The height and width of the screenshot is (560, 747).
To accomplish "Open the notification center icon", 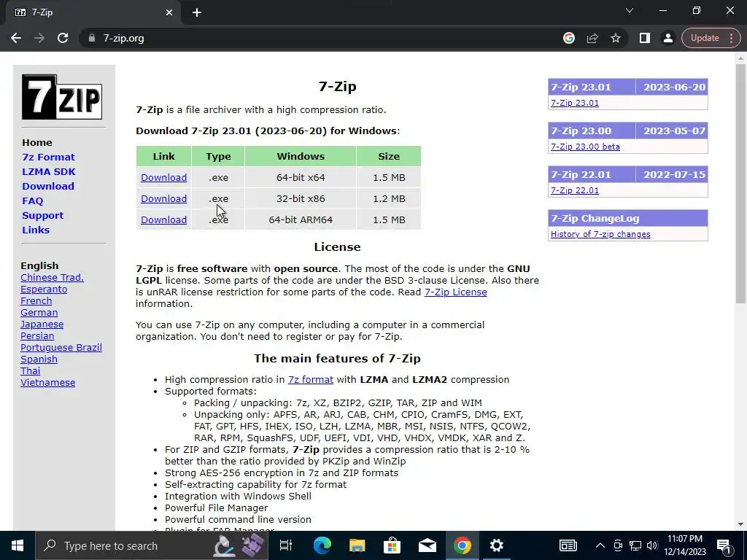I will (x=724, y=545).
